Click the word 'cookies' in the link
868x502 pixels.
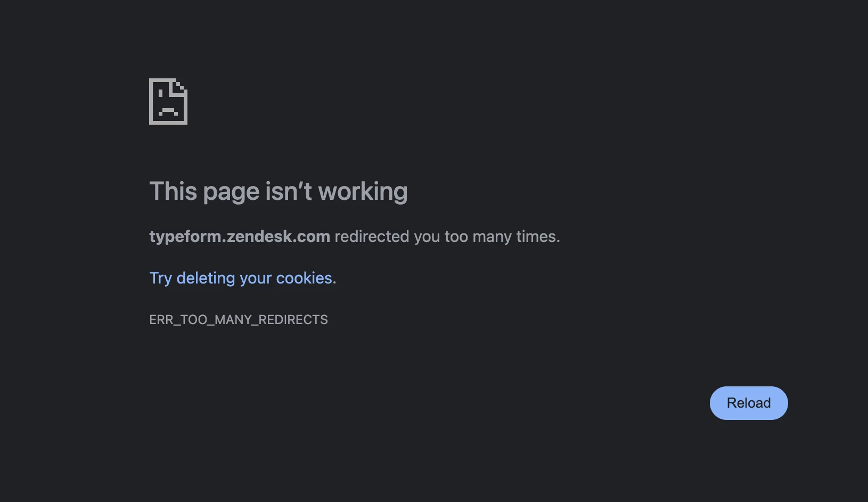pos(304,278)
